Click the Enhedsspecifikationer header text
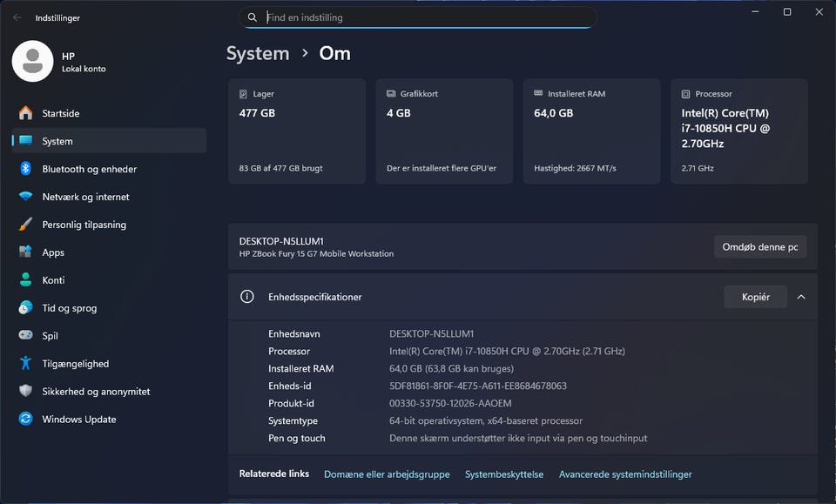 coord(314,297)
